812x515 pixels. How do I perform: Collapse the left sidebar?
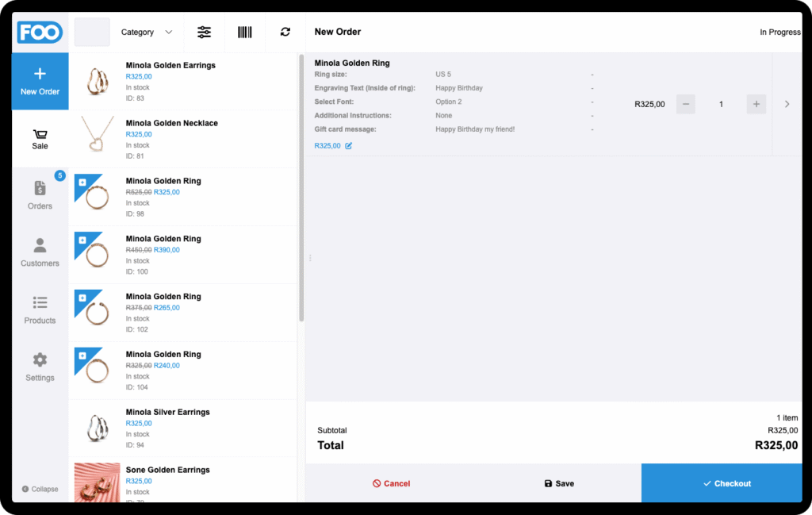[40, 489]
